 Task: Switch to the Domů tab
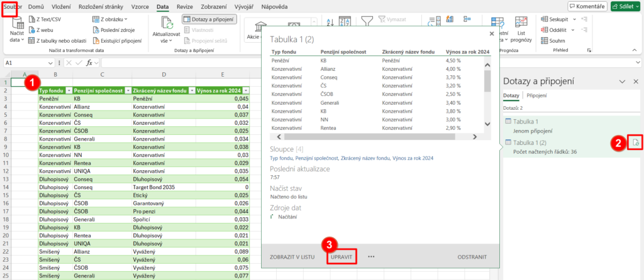[36, 7]
